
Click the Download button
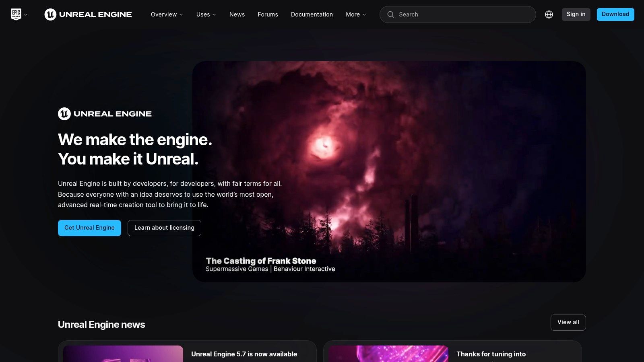pyautogui.click(x=615, y=14)
